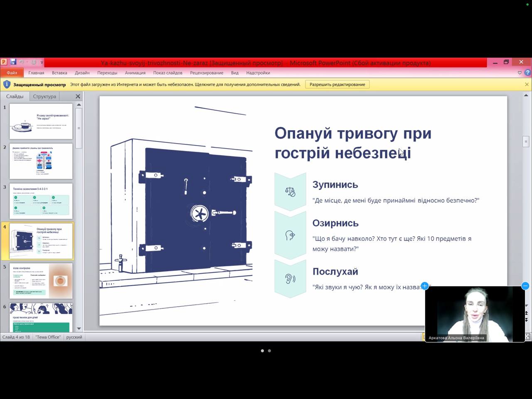Click the Protected View shield info icon
The image size is (532, 399).
coord(7,84)
